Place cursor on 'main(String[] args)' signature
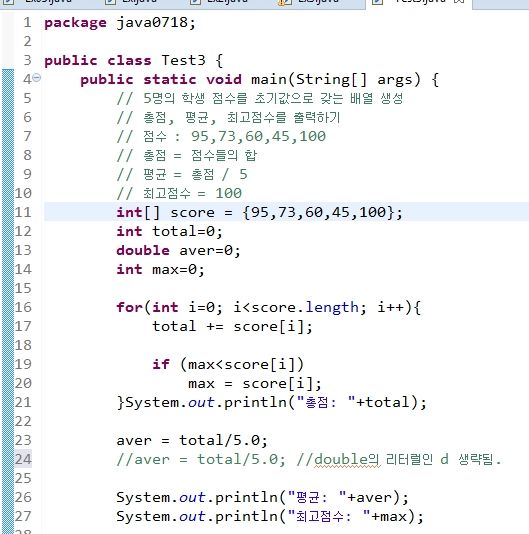The width and height of the screenshot is (529, 534). (x=336, y=80)
